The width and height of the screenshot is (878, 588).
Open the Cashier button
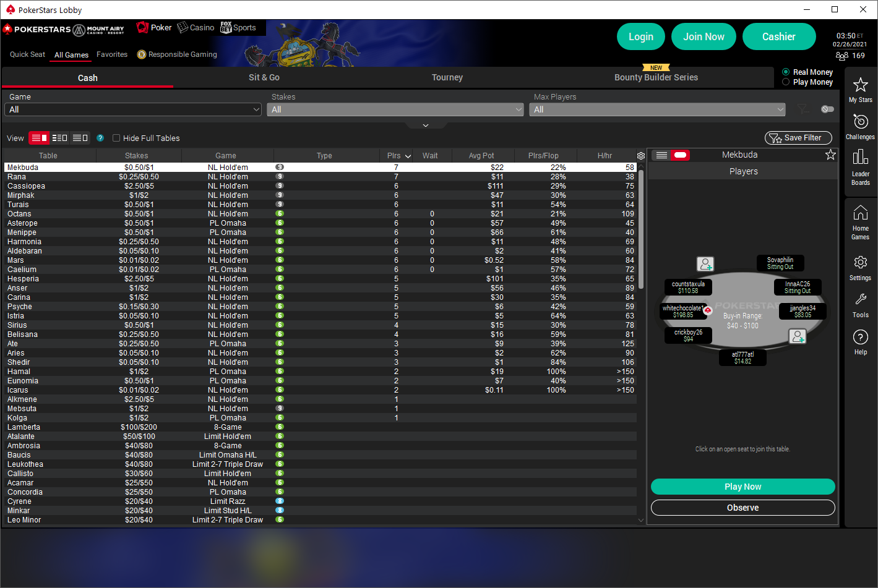(x=779, y=36)
